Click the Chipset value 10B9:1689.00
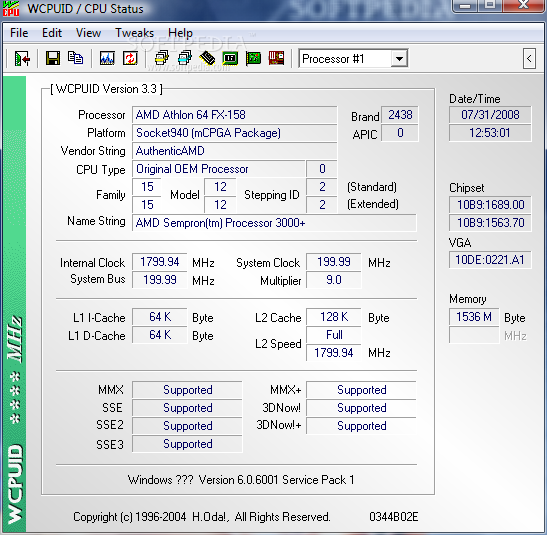This screenshot has width=547, height=535. pyautogui.click(x=490, y=205)
